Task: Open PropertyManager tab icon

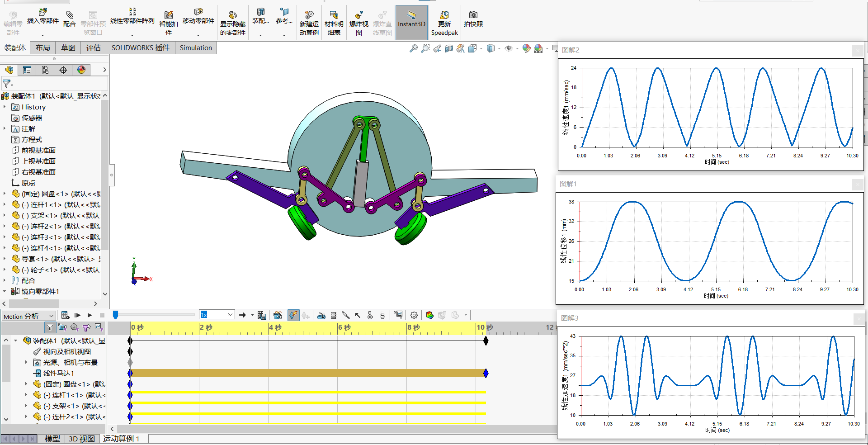Action: (x=27, y=70)
